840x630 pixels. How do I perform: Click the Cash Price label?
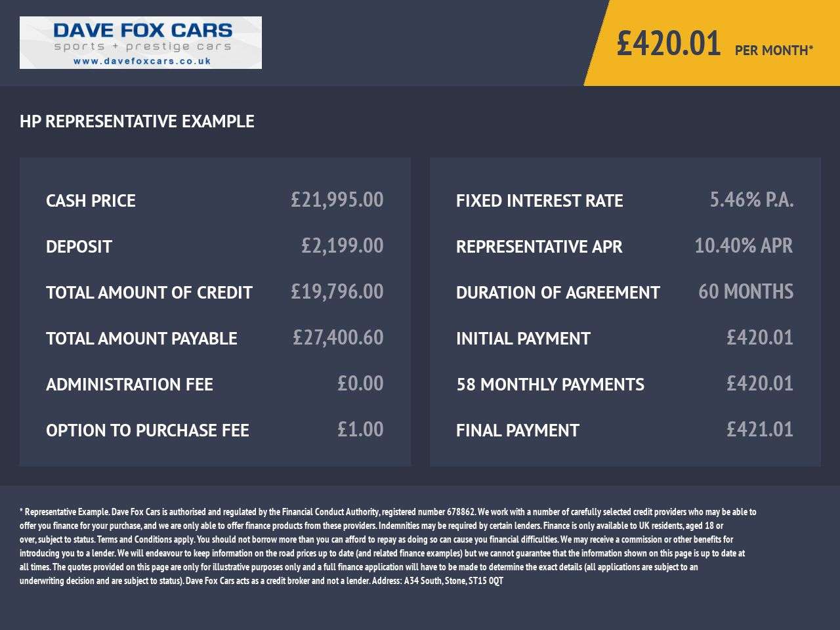(91, 201)
